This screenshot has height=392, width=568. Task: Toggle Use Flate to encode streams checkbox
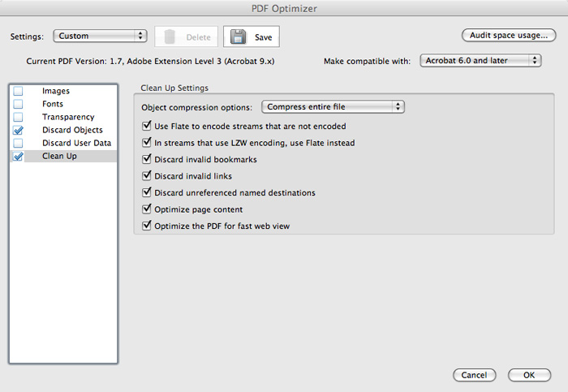tap(147, 127)
